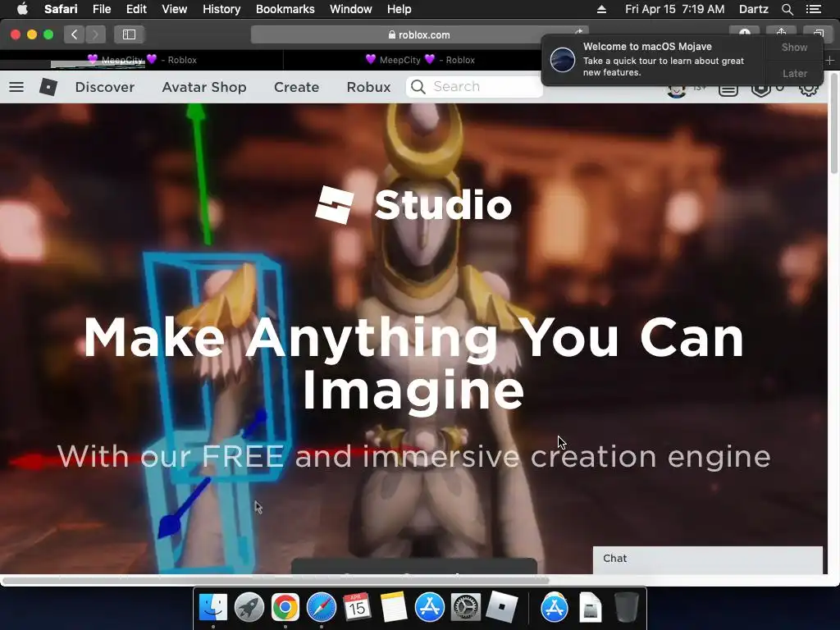Launch Launchpad rocket from the Dock
The image size is (840, 630).
249,608
